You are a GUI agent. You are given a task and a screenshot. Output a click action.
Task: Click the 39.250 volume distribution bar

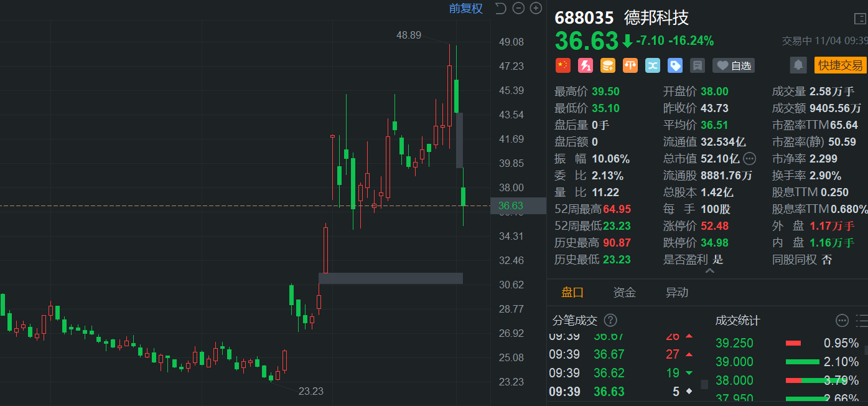point(793,343)
